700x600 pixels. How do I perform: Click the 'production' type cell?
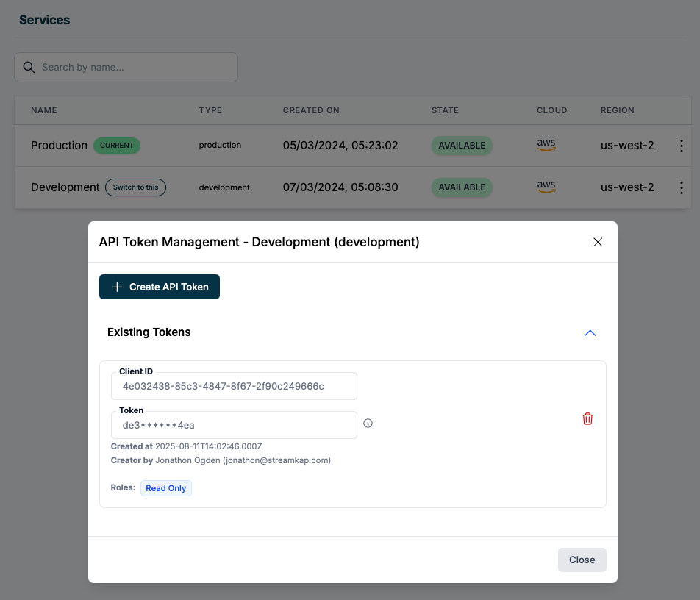pyautogui.click(x=220, y=145)
